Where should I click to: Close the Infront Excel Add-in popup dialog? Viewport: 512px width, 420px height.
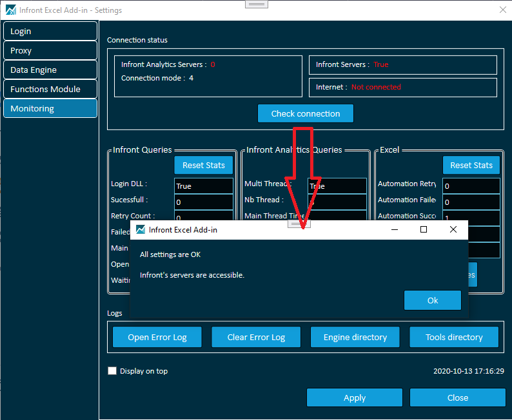(453, 230)
